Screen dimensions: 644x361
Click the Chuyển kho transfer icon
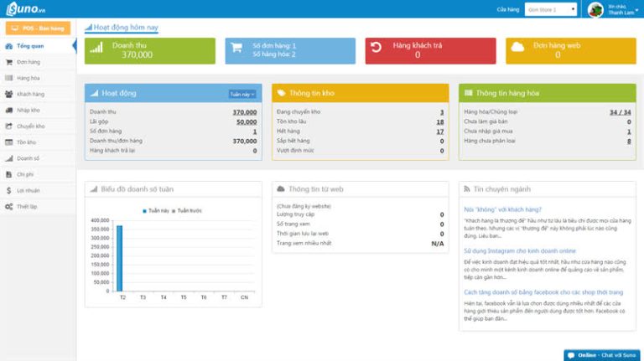8,126
